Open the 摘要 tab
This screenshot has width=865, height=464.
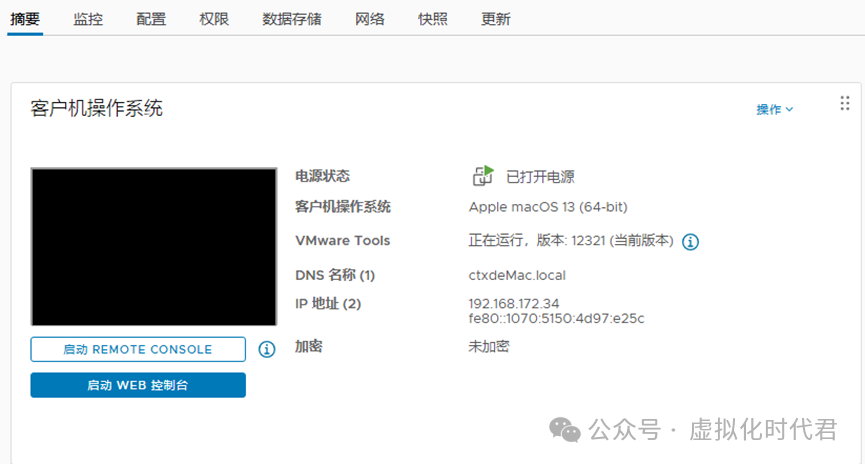point(25,19)
